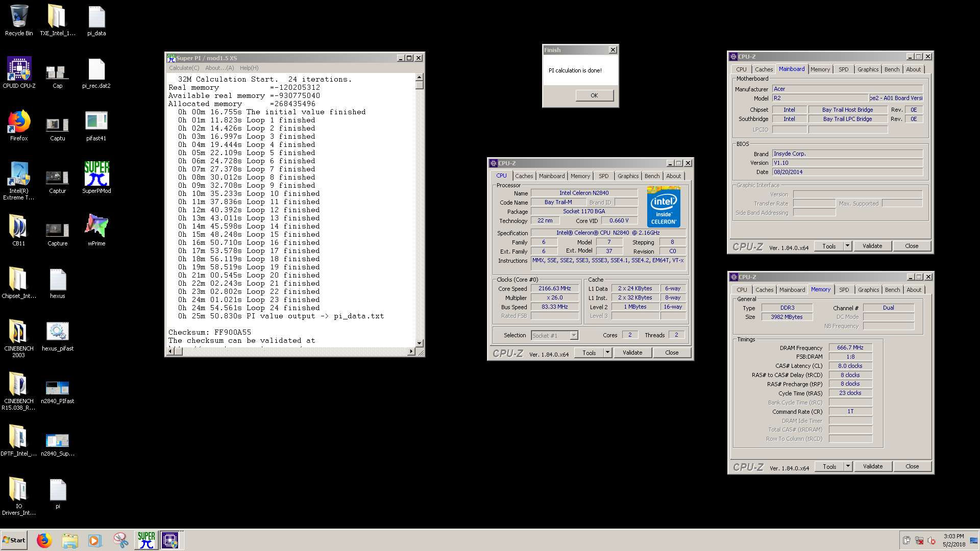This screenshot has height=551, width=980.
Task: Open the TXE_Intel folder on desktop
Action: click(57, 20)
